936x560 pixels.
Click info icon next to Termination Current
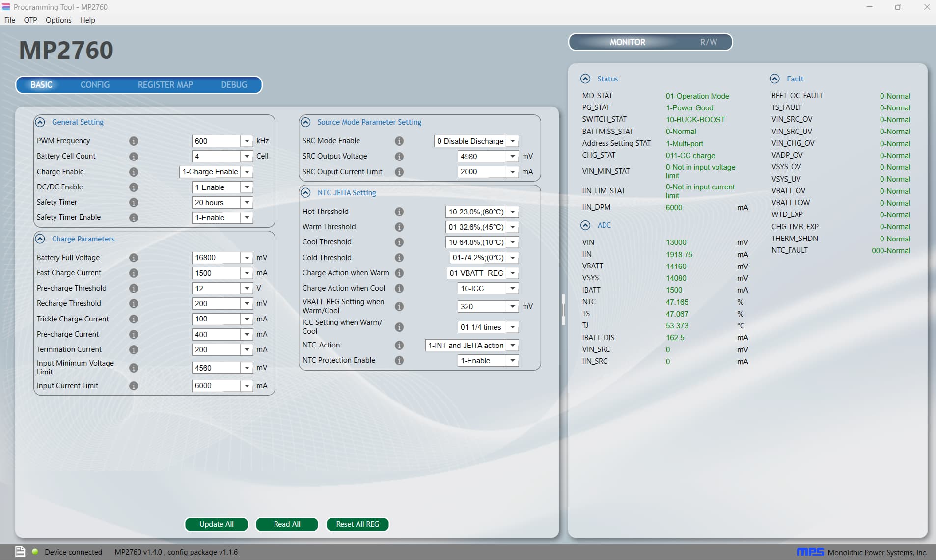tap(133, 349)
